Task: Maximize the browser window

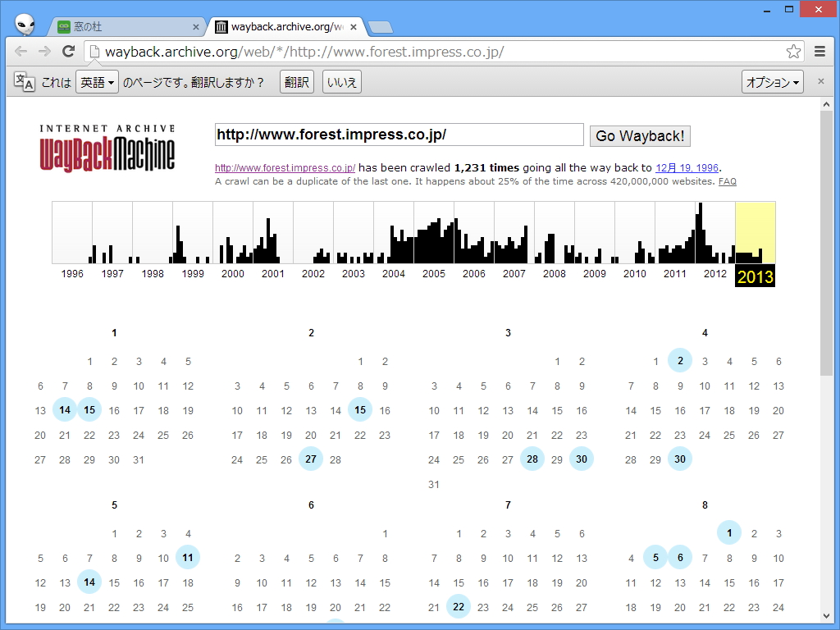Action: (789, 10)
